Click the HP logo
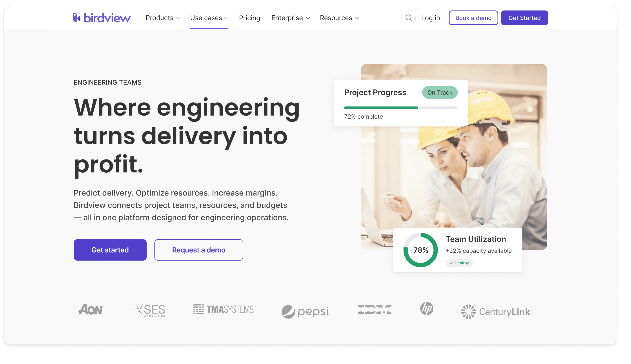This screenshot has height=364, width=631. (426, 308)
